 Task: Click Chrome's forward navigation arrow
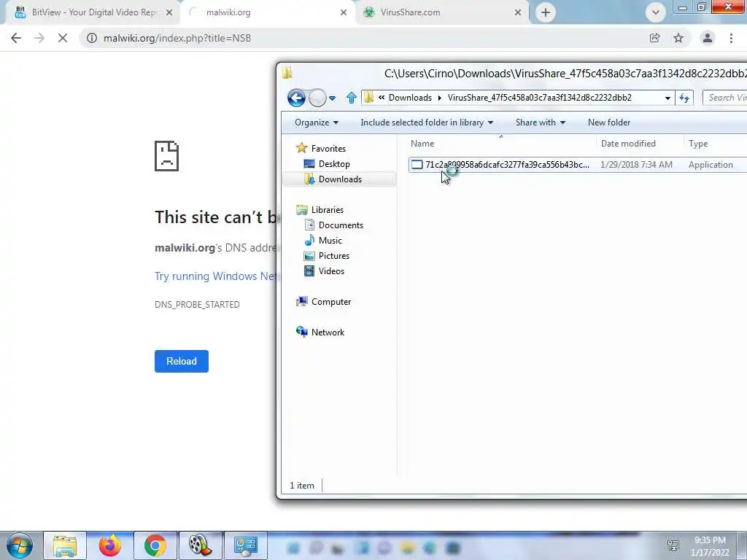[39, 38]
